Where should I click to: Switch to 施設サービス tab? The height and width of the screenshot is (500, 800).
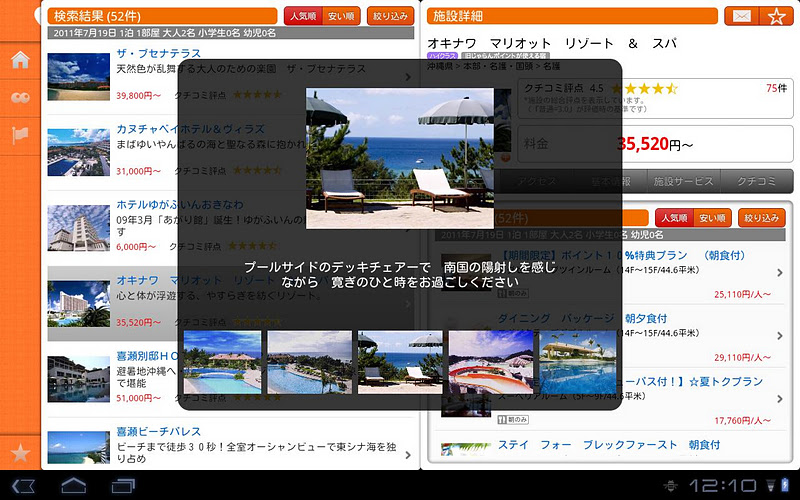coord(683,181)
